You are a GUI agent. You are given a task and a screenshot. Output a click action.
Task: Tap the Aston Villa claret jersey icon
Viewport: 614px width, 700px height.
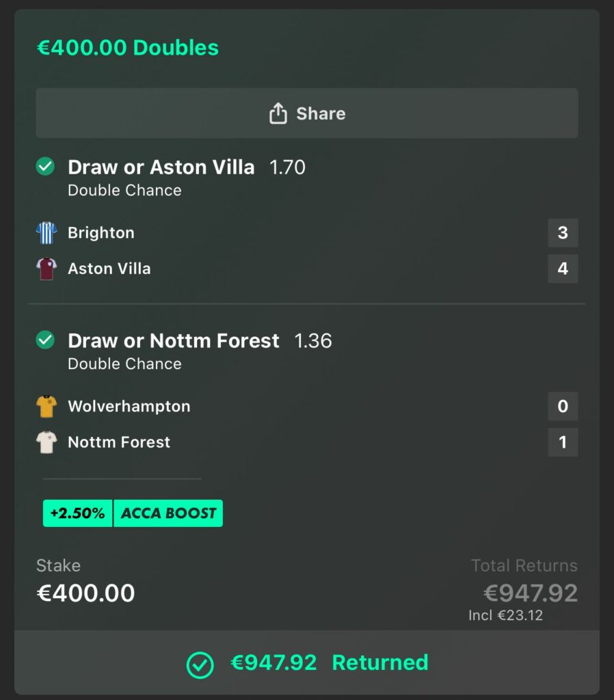[46, 269]
